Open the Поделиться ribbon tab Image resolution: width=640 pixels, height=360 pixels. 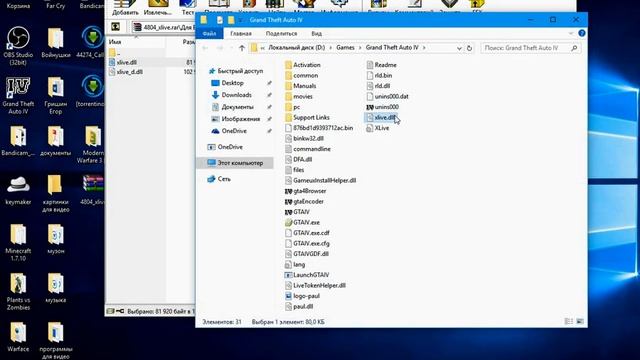pyautogui.click(x=281, y=33)
